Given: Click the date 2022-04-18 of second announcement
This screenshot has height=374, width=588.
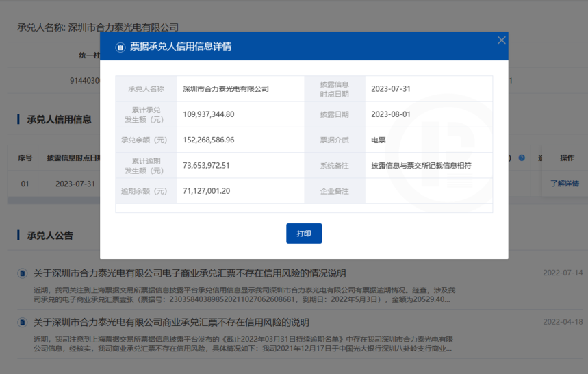Looking at the screenshot, I should (x=563, y=322).
